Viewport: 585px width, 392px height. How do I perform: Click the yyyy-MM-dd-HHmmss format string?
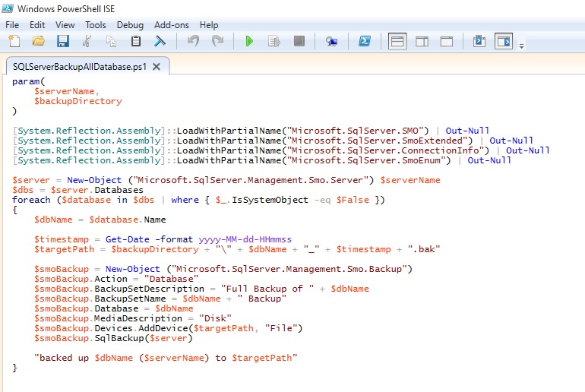[x=245, y=239]
